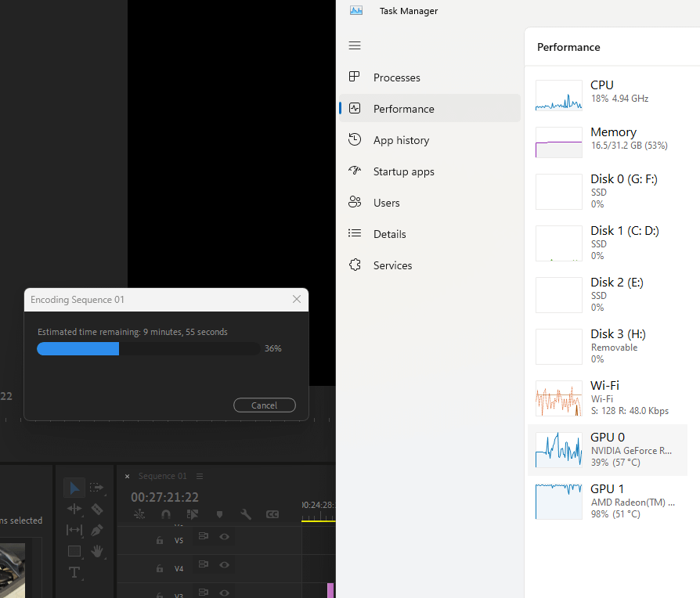Image resolution: width=700 pixels, height=598 pixels.
Task: Select the Hand tool
Action: (x=97, y=551)
